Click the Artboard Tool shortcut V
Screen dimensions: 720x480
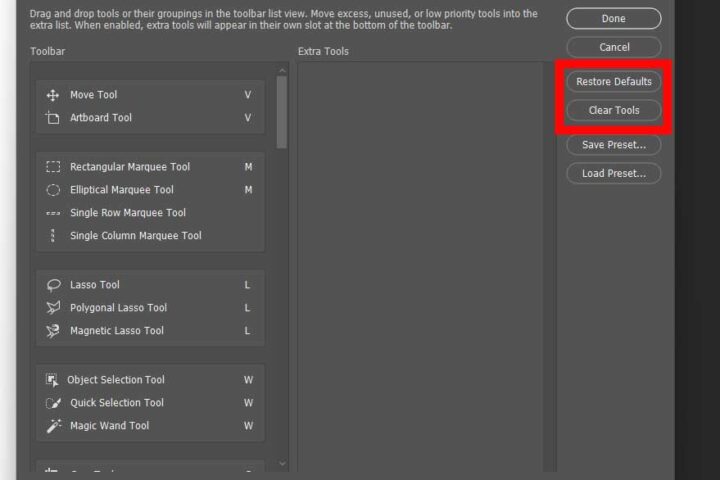point(248,118)
